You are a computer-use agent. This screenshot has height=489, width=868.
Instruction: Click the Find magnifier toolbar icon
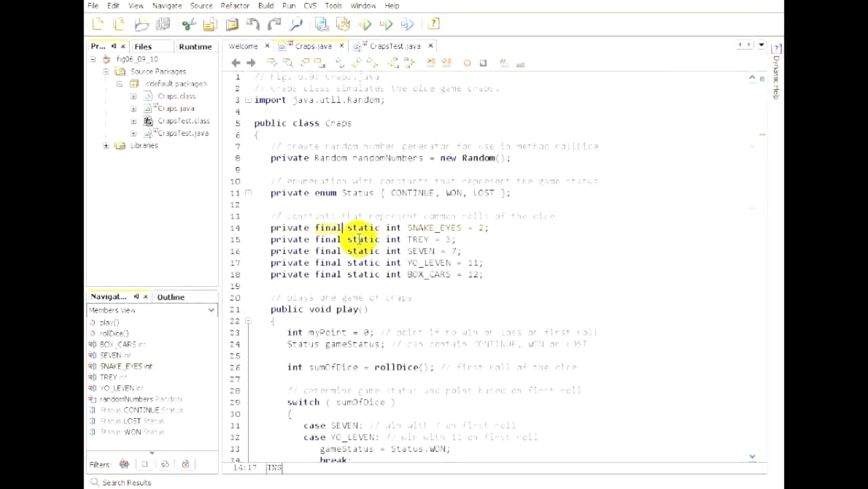(x=296, y=24)
